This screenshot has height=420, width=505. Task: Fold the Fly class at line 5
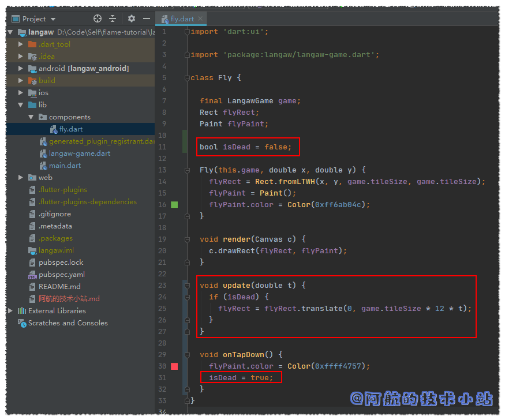coord(186,78)
